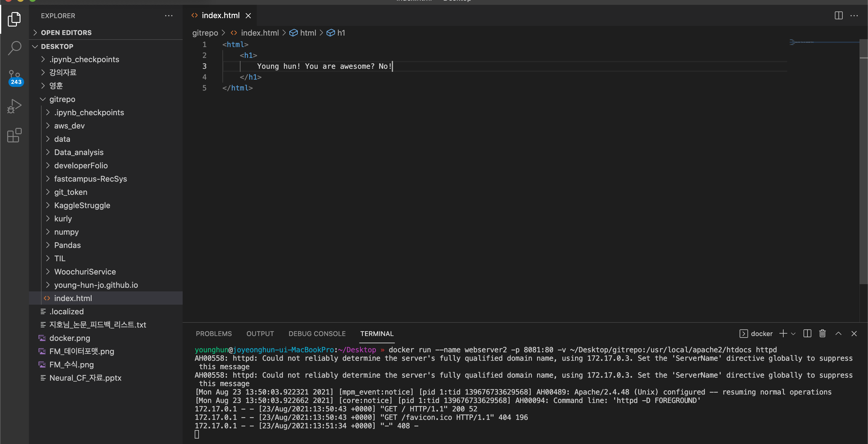This screenshot has width=868, height=444.
Task: Click Split Editor Right icon
Action: click(838, 15)
